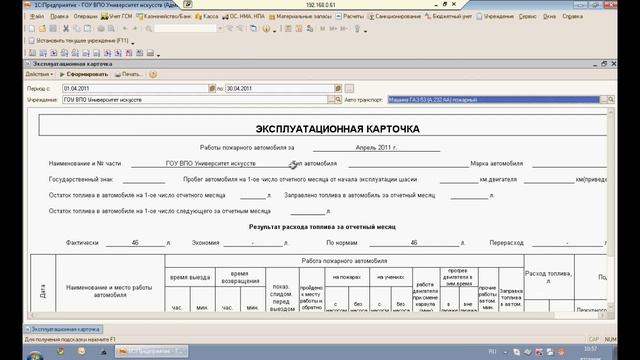Open the Правка menu
The width and height of the screenshot is (640, 360).
[59, 16]
